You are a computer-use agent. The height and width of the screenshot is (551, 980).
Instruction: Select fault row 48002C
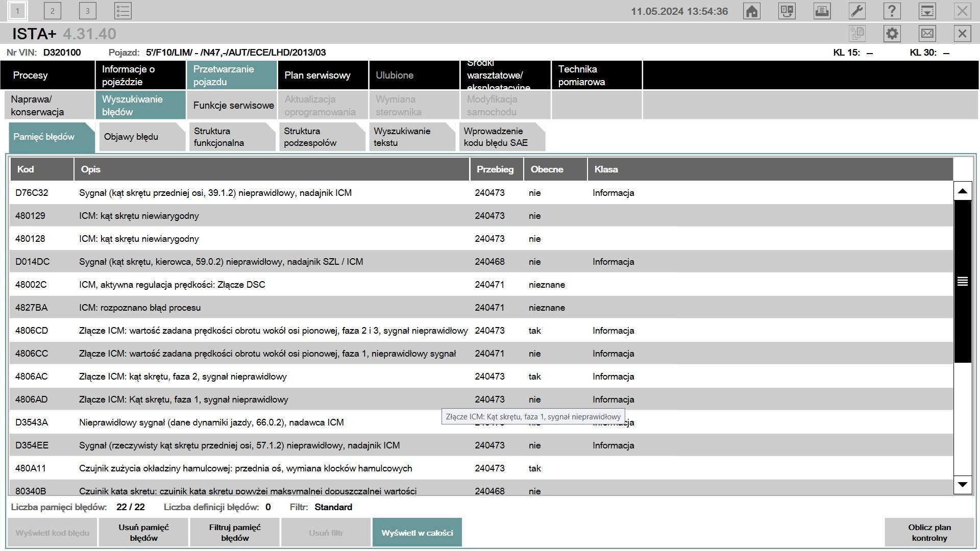coord(481,285)
